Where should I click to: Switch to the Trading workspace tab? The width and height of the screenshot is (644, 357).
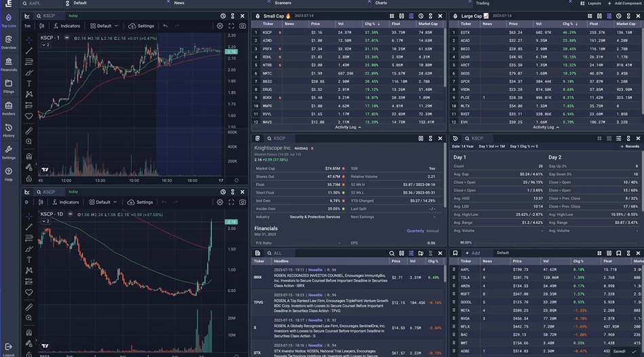(482, 3)
